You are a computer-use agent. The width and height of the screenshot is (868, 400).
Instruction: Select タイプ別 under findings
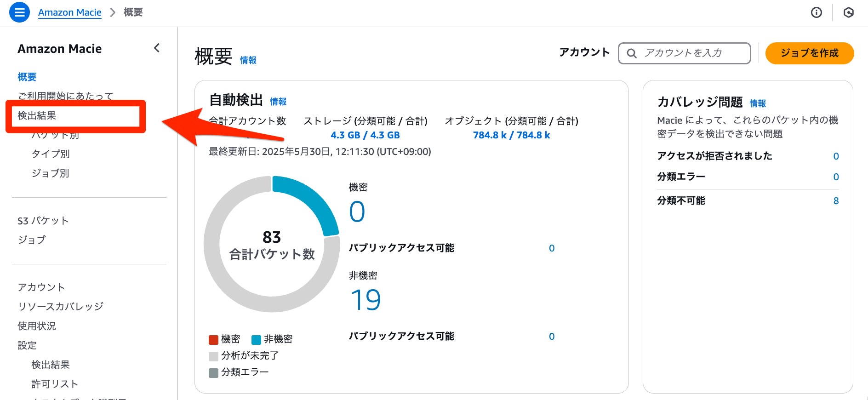(51, 154)
